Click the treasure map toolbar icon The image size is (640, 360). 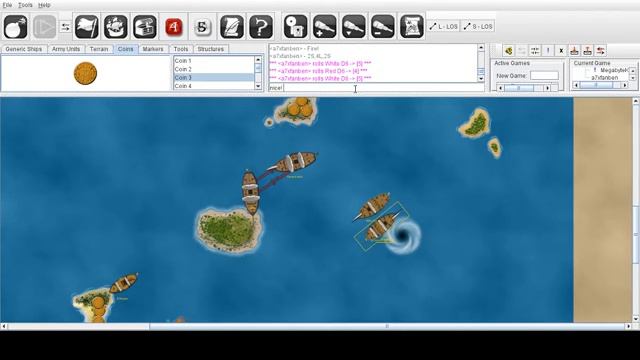click(x=412, y=27)
